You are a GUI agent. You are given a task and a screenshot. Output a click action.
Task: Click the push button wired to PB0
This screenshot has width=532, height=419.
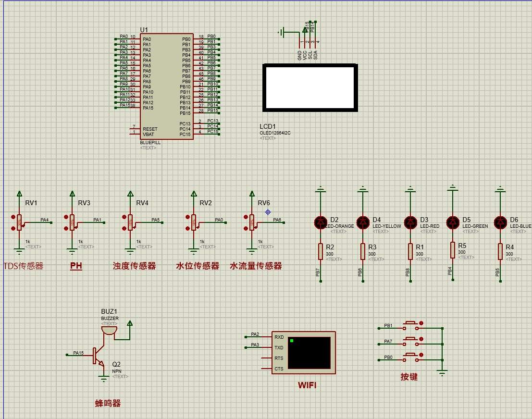point(411,357)
